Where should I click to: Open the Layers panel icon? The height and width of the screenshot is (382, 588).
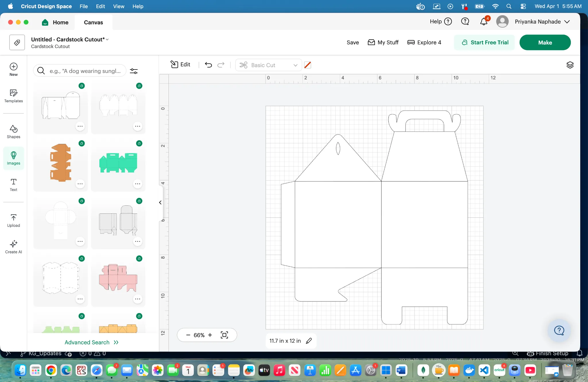pos(570,65)
